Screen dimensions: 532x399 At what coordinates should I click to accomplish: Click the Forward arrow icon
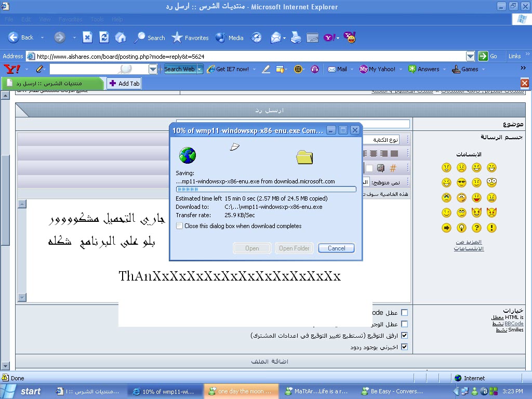[x=60, y=37]
